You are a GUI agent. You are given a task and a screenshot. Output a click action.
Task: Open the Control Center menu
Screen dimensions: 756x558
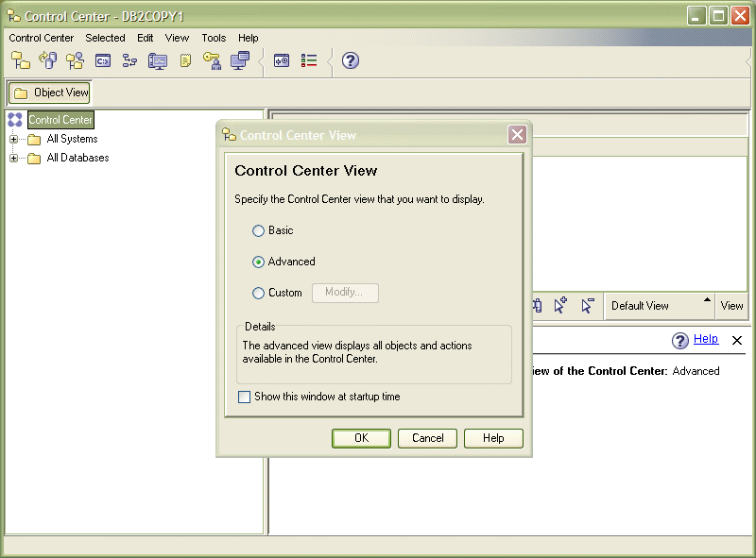pos(41,38)
